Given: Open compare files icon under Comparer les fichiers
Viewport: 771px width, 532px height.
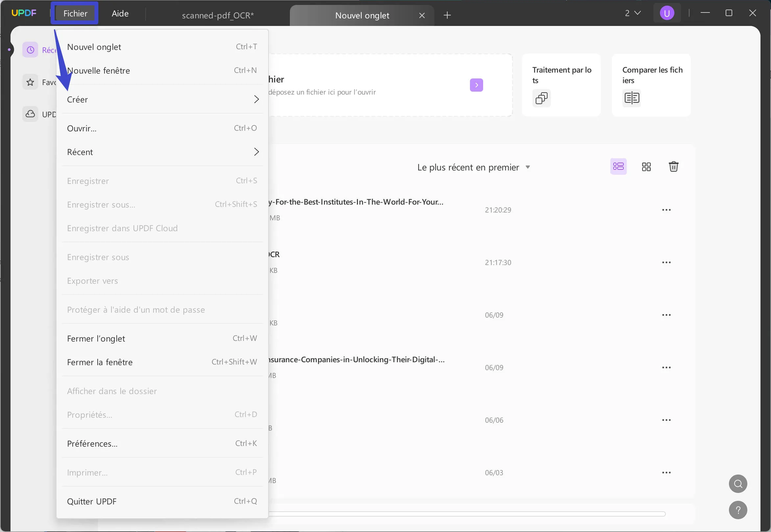Looking at the screenshot, I should point(631,98).
